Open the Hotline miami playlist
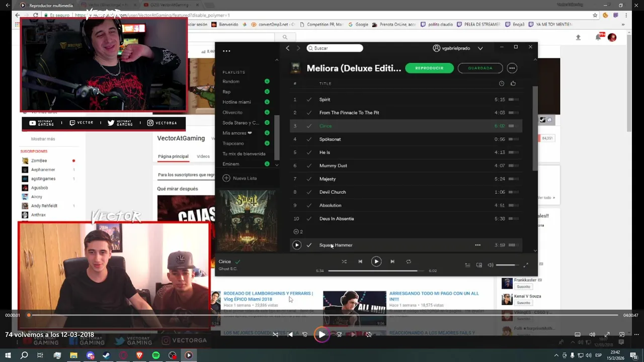The image size is (644, 362). (x=236, y=102)
